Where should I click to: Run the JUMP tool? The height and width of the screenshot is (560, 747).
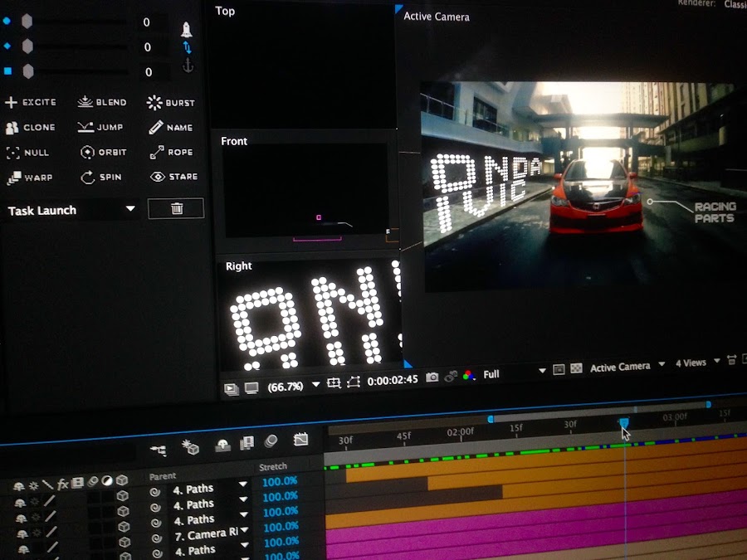[100, 127]
